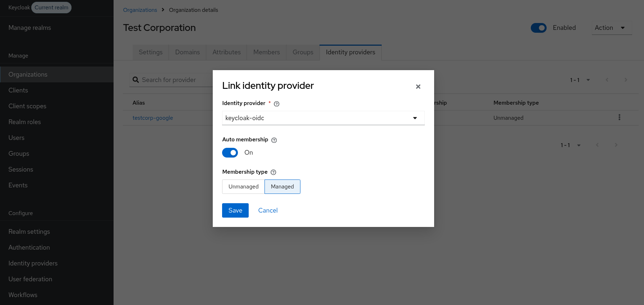Switch to the Attributes tab
Image resolution: width=644 pixels, height=305 pixels.
226,52
